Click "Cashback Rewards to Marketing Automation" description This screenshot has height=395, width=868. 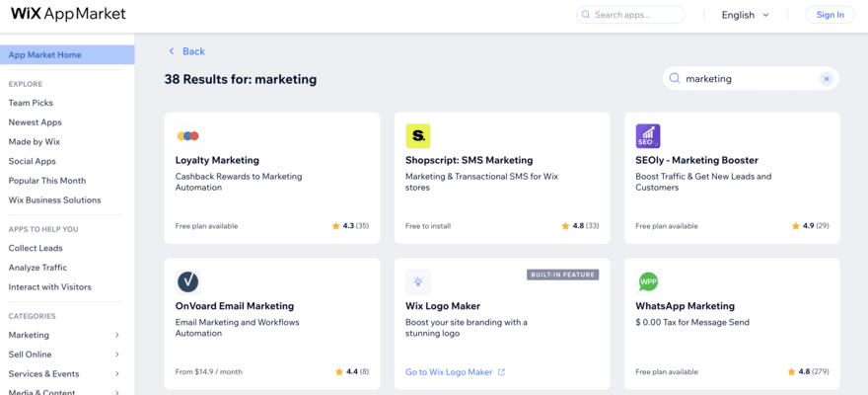(x=239, y=183)
